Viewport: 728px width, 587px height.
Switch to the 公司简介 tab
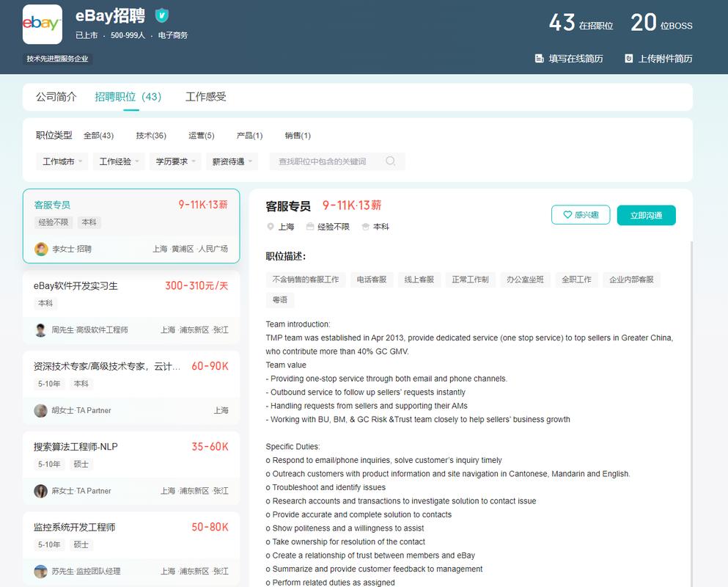(56, 97)
